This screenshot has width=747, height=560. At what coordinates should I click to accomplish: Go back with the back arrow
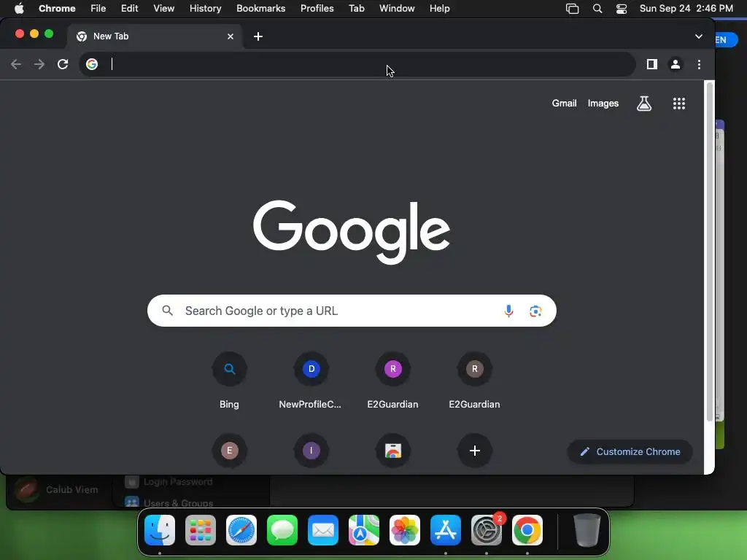(x=16, y=64)
